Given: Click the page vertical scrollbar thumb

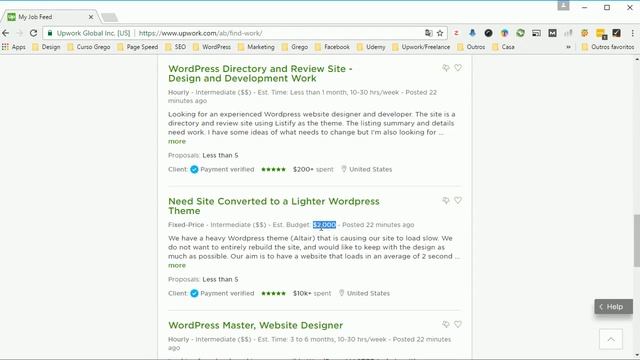Looking at the screenshot, I should coord(636,241).
